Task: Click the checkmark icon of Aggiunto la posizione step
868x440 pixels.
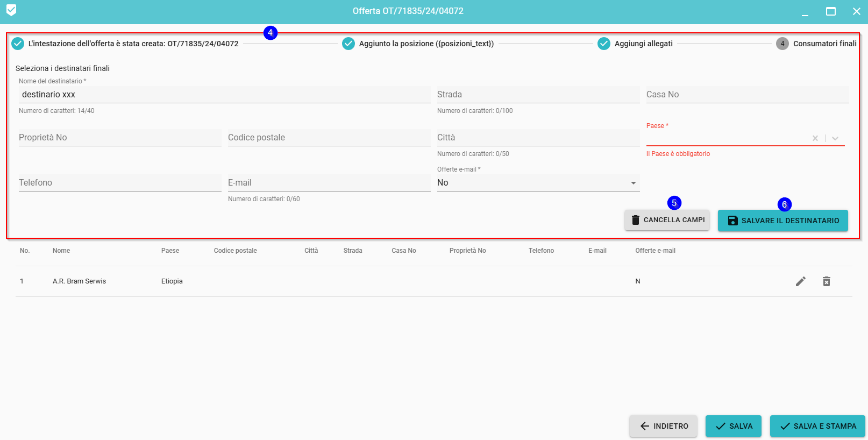Action: (x=348, y=44)
